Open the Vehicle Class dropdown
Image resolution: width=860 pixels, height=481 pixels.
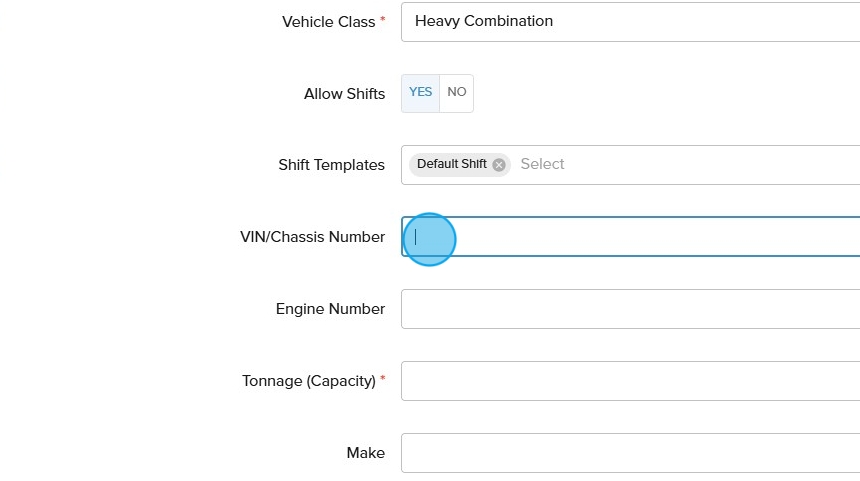(x=630, y=22)
